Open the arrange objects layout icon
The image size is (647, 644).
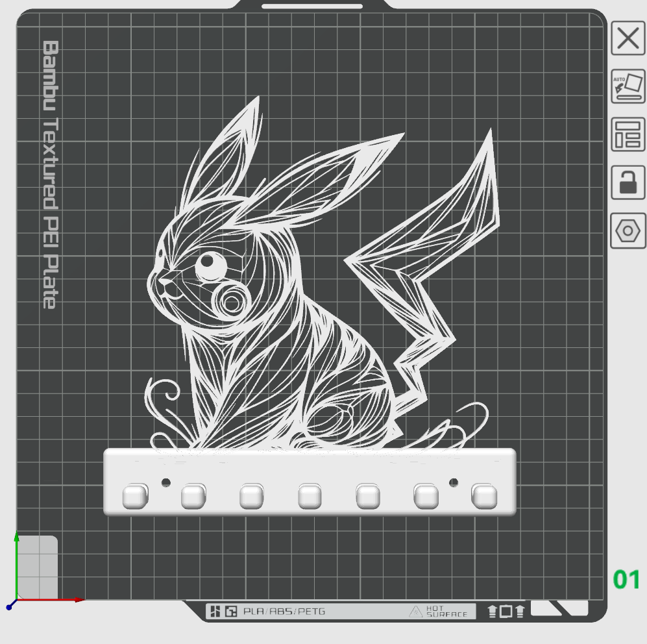tap(628, 134)
